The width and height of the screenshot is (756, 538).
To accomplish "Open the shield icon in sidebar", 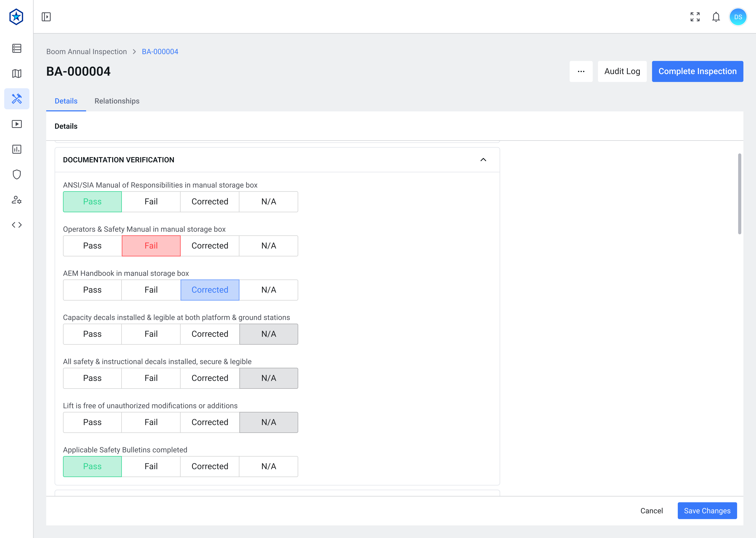I will click(17, 175).
